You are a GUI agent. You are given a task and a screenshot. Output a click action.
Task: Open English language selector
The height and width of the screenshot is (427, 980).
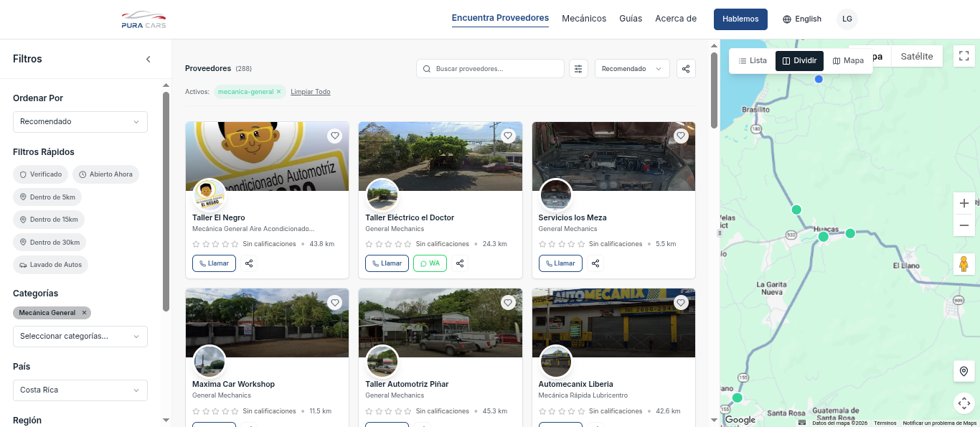click(802, 19)
